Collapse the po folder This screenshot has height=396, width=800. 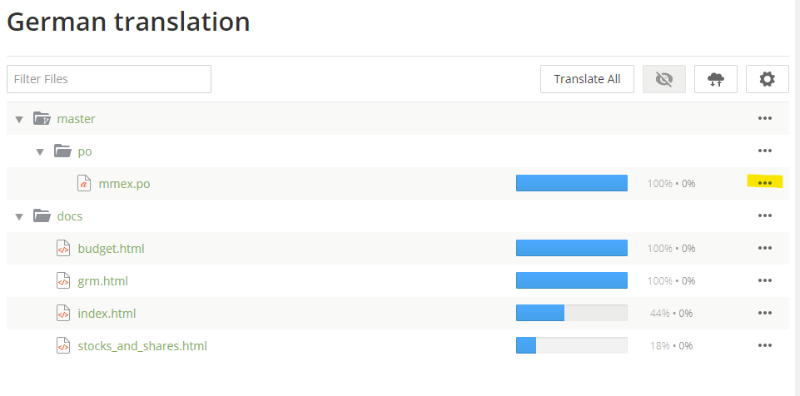pyautogui.click(x=40, y=152)
